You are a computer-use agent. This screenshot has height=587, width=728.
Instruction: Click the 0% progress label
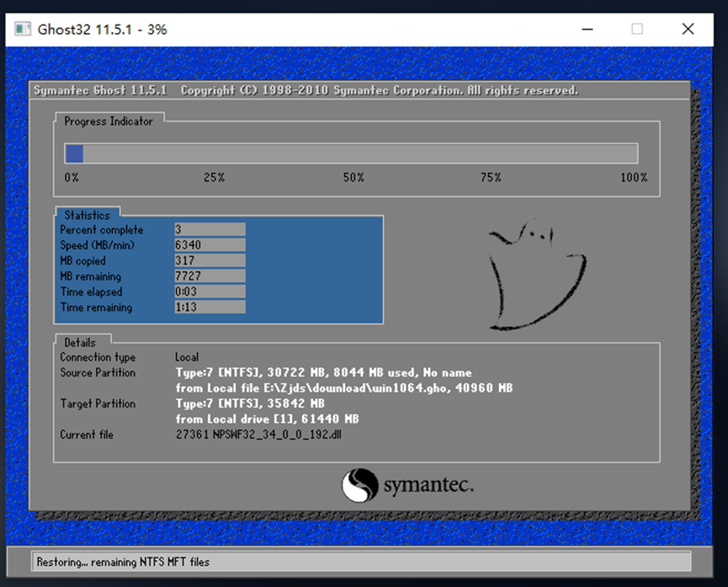tap(72, 178)
